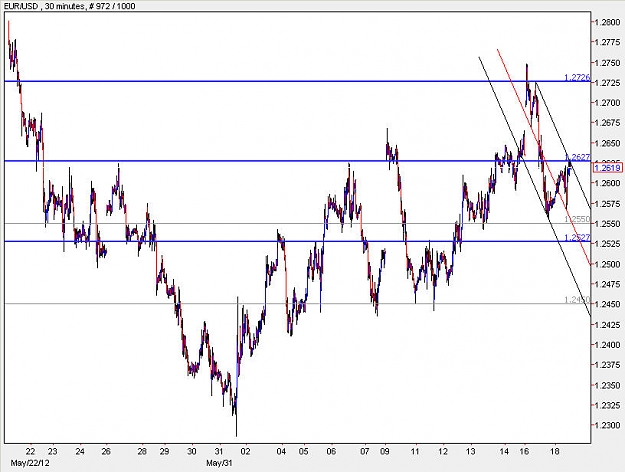
Task: Click the 13 date axis tick
Action: [x=471, y=452]
